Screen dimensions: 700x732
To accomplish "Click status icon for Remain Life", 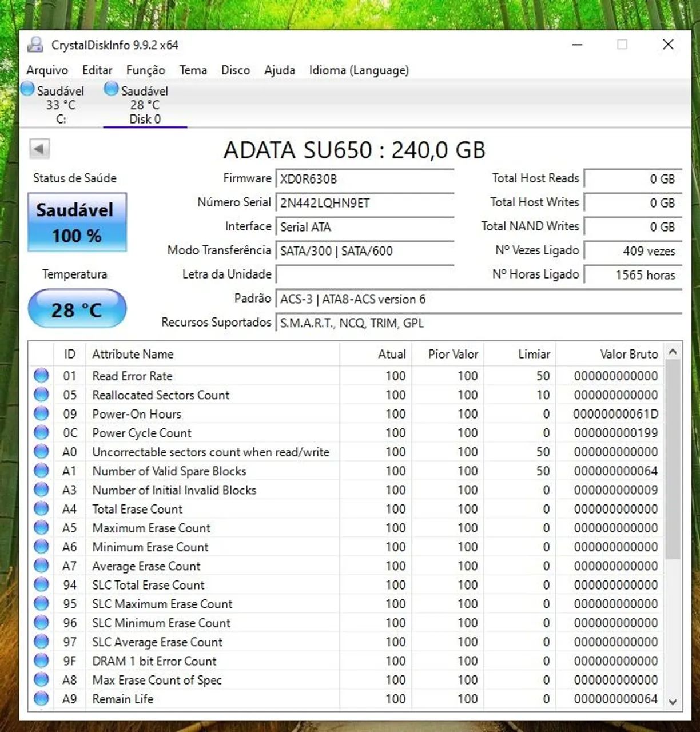I will [41, 698].
